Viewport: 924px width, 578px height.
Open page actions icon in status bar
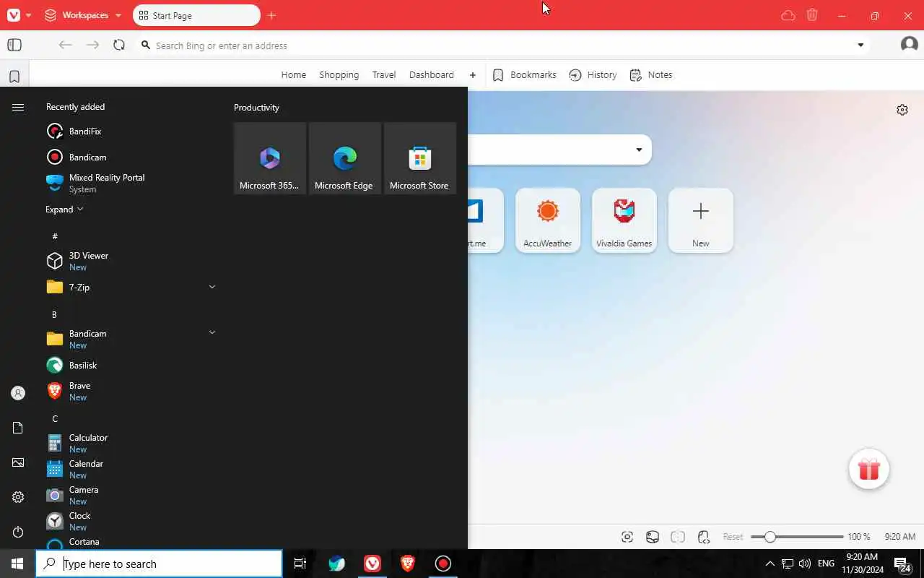(x=704, y=537)
